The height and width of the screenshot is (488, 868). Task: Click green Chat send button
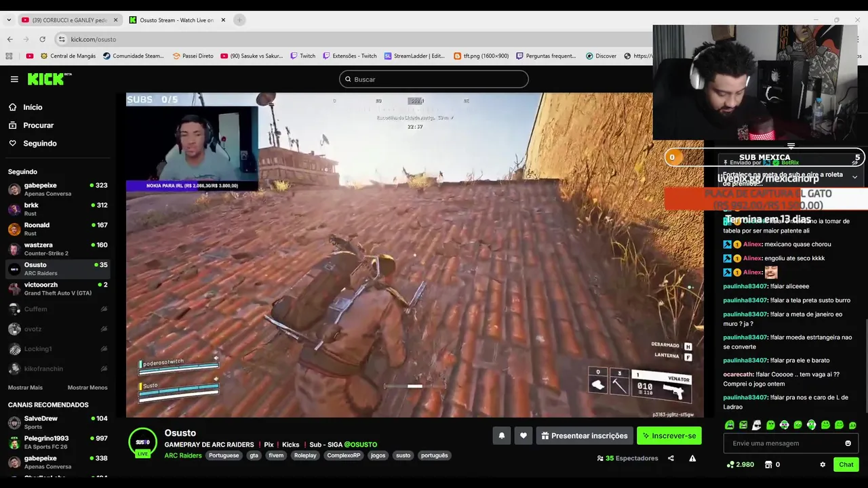(x=846, y=464)
